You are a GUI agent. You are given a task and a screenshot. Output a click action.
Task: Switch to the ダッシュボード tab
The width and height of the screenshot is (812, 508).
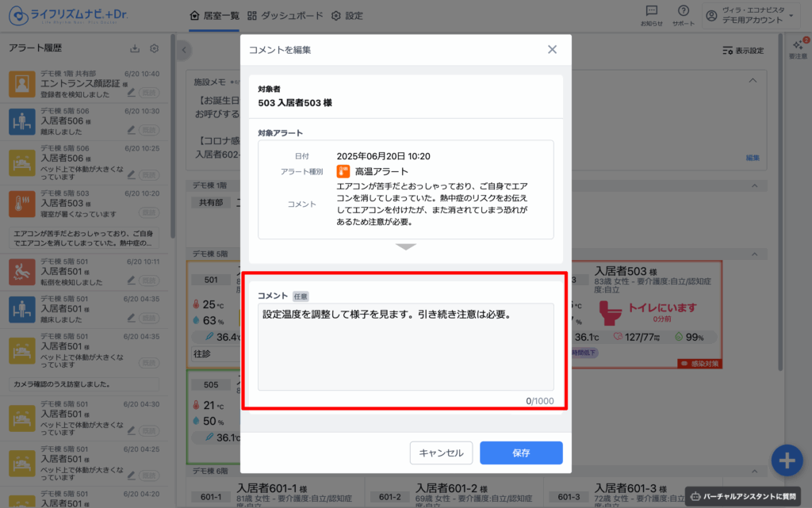point(285,16)
